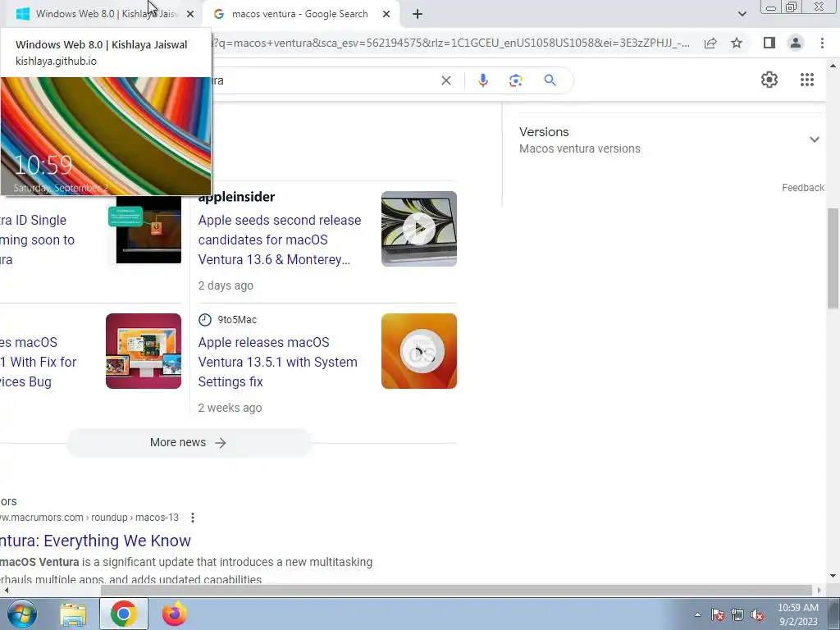This screenshot has height=630, width=840.
Task: Click the tab preview lock screen thumbnail
Action: (x=106, y=136)
